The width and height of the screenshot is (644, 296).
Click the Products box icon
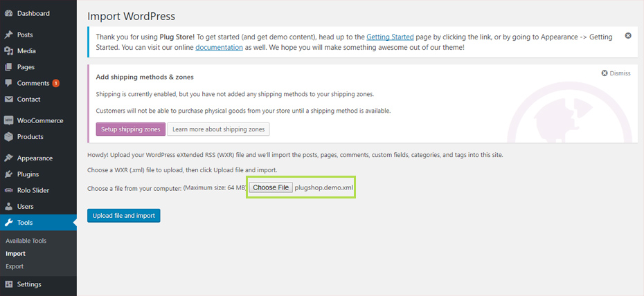coord(8,137)
